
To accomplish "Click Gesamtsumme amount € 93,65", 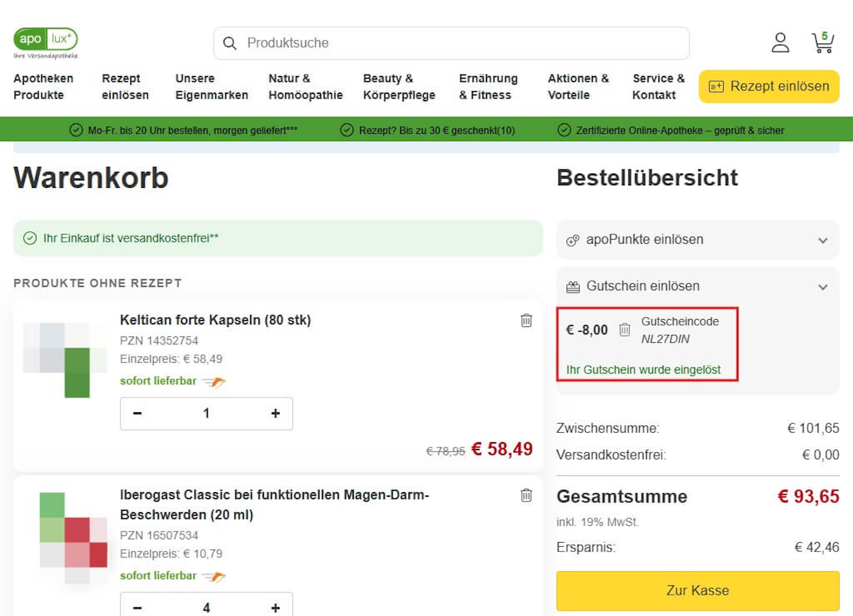I will click(x=808, y=497).
